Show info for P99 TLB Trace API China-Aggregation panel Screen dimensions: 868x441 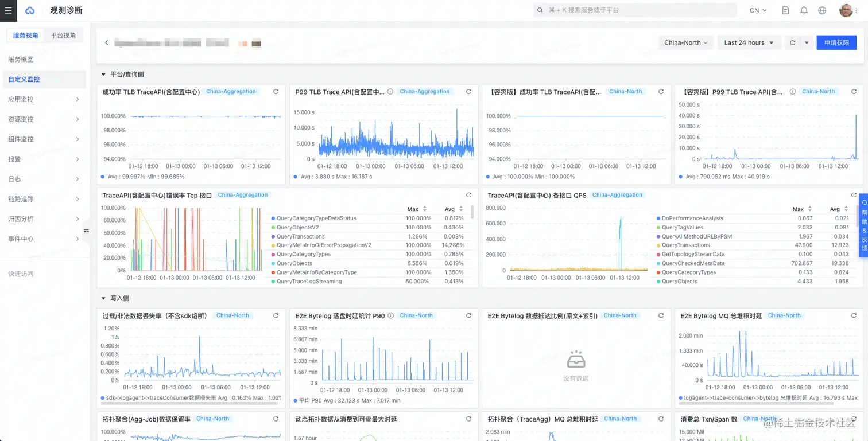[x=390, y=92]
